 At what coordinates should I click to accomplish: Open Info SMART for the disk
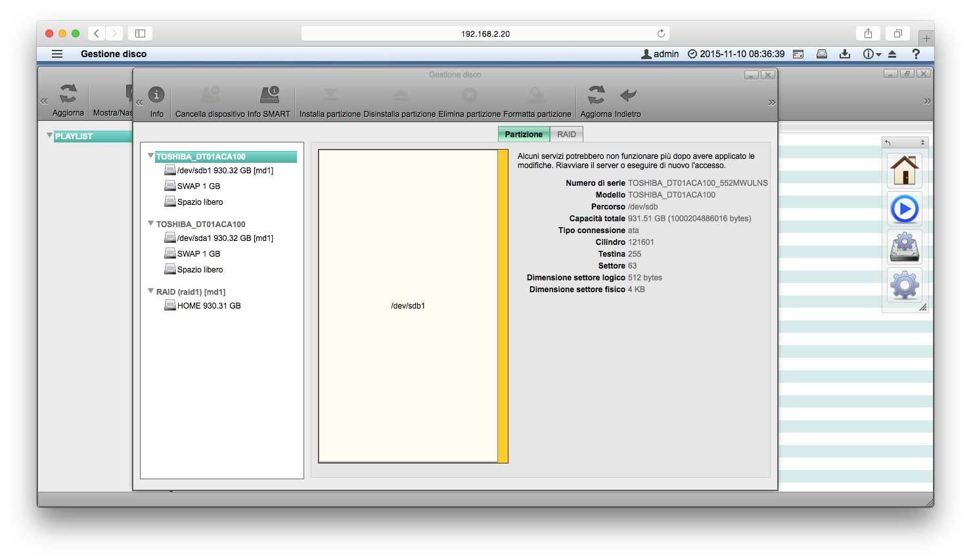click(269, 96)
